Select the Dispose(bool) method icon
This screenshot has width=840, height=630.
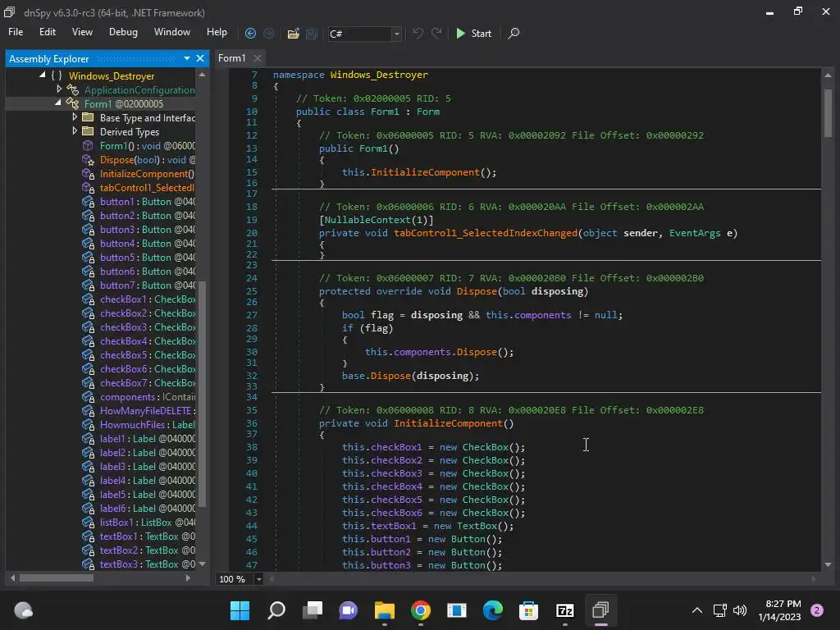[88, 160]
